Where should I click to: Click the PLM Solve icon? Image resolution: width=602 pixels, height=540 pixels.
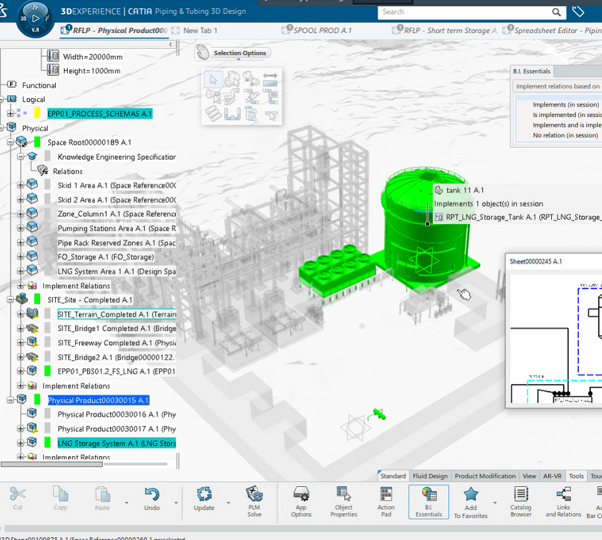click(254, 499)
